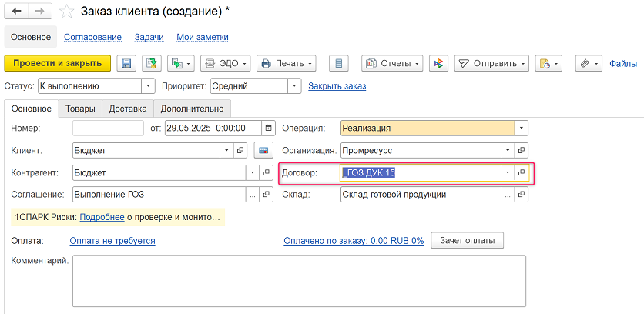Click the save (floppy disk) icon
This screenshot has width=644, height=314.
point(126,63)
